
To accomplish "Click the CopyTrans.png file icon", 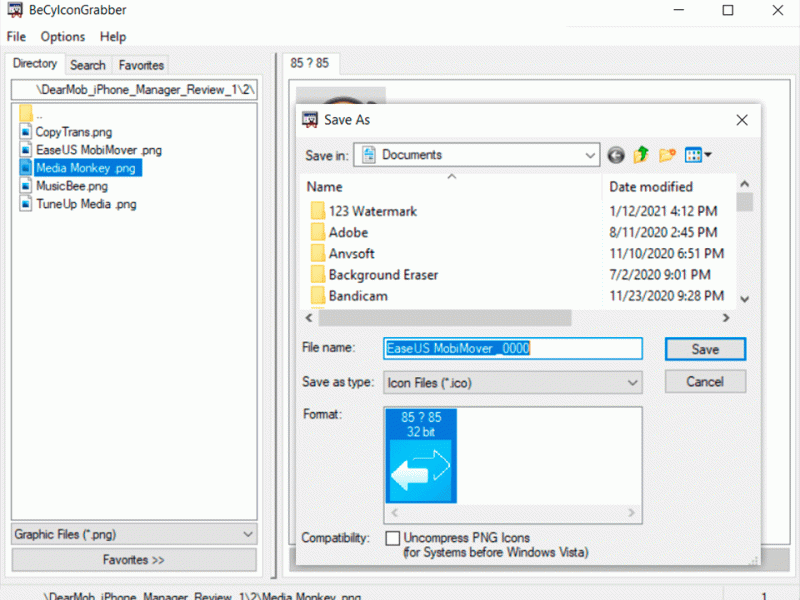I will 26,132.
